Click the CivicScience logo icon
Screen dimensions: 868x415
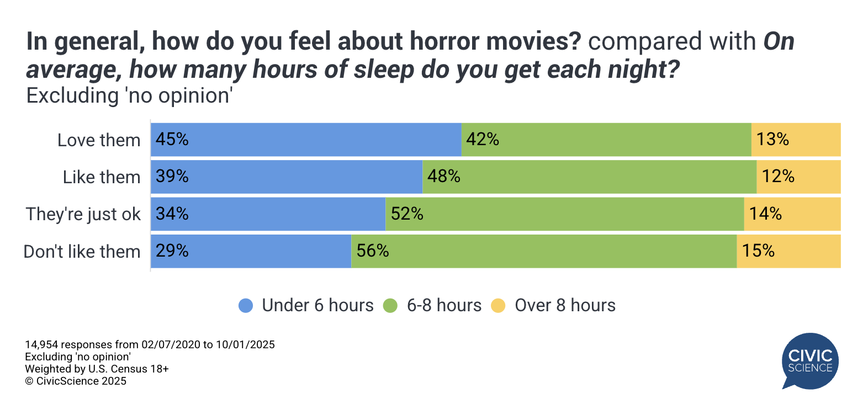810,361
